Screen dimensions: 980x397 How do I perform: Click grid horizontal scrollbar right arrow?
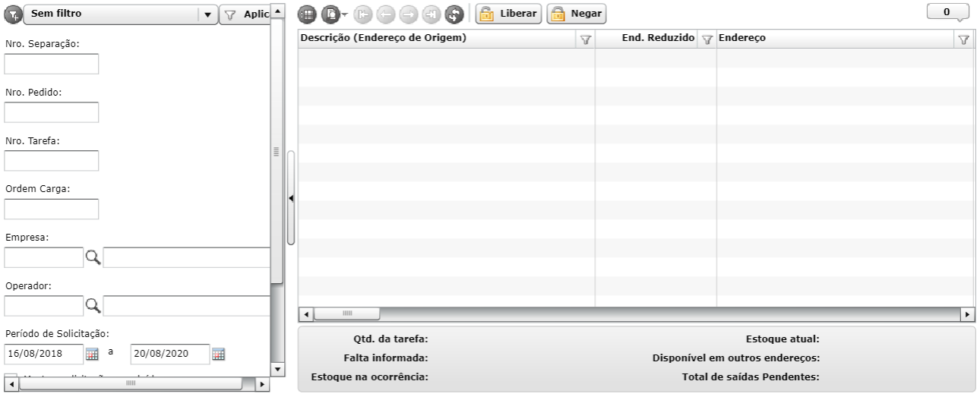pos(968,314)
